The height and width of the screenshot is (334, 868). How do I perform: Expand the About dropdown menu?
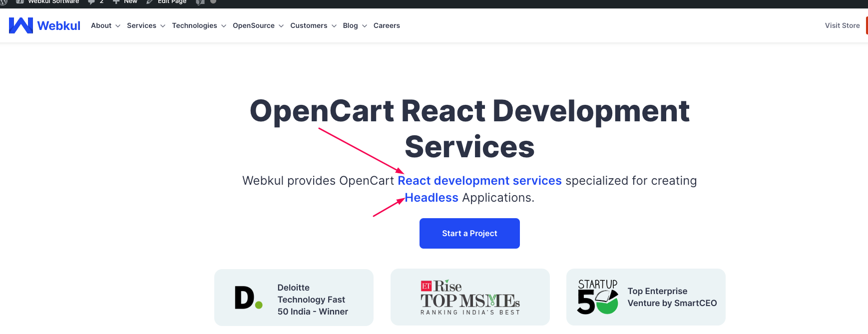(x=105, y=25)
